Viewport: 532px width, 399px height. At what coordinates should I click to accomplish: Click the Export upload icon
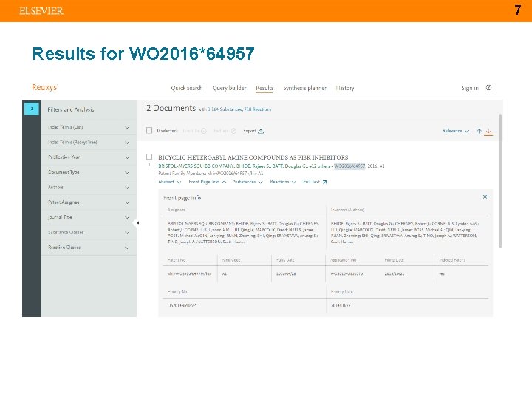(x=261, y=131)
